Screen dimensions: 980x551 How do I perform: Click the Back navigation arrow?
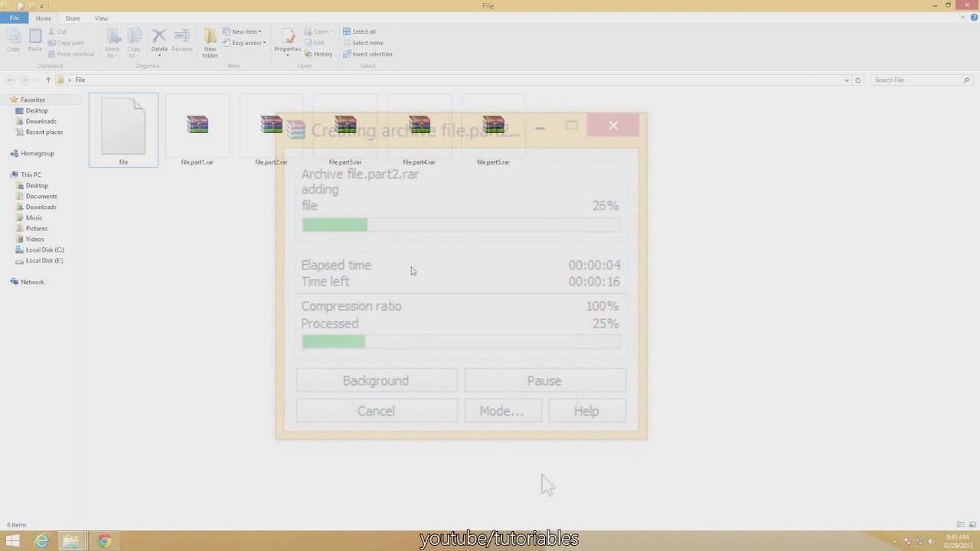pos(10,80)
